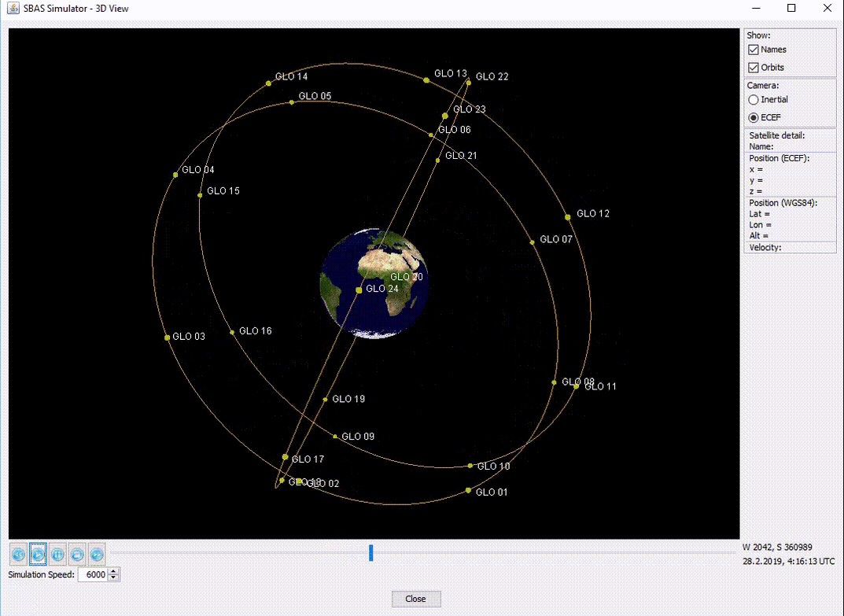This screenshot has height=616, width=844.
Task: Select the Inertial camera option
Action: (754, 100)
